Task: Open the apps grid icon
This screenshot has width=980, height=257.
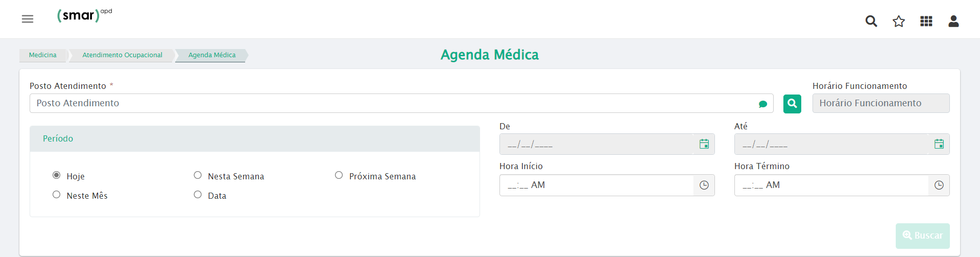Action: point(926,21)
